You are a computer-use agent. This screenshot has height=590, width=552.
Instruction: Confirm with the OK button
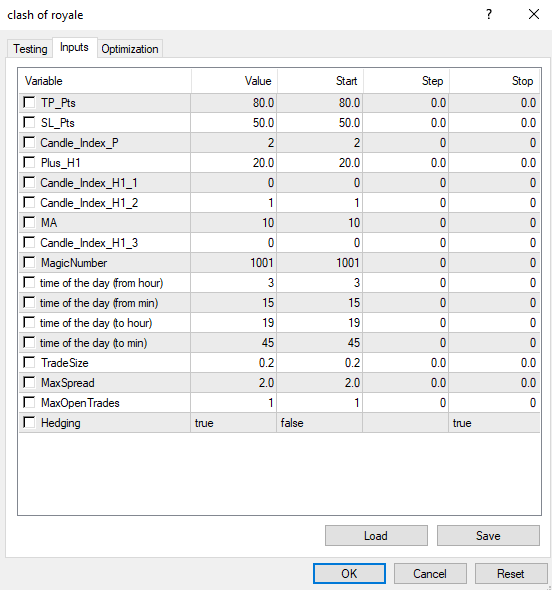tap(349, 573)
